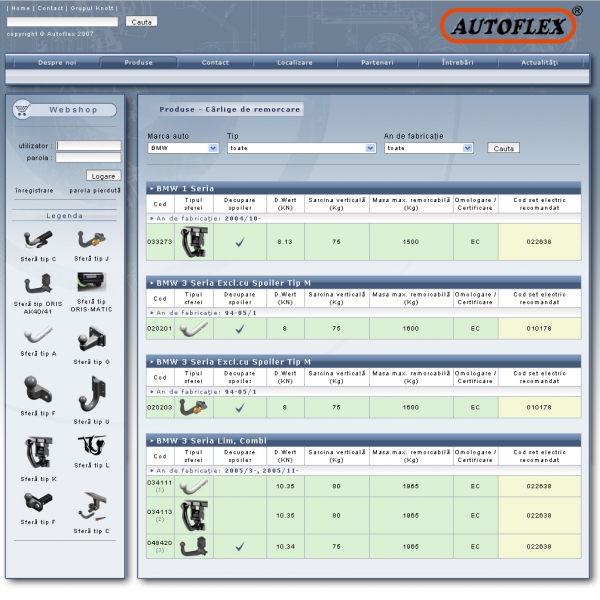This screenshot has width=600, height=600.
Task: Select the Sferă tip C hitch icon with black handle
Action: [38, 240]
